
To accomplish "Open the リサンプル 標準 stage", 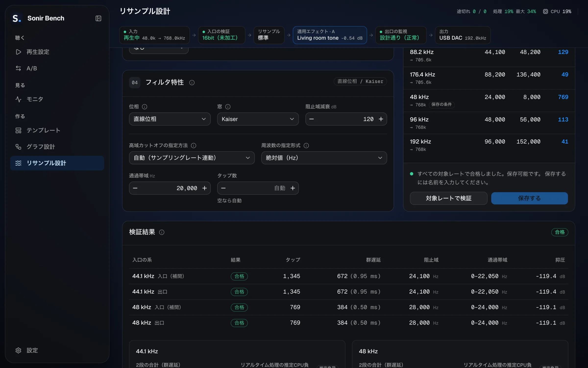I will click(269, 35).
